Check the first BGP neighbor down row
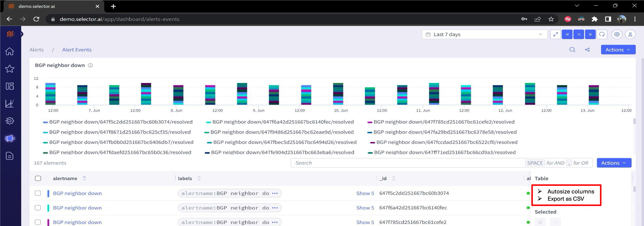Screen dimensions: 644x226 point(38,193)
